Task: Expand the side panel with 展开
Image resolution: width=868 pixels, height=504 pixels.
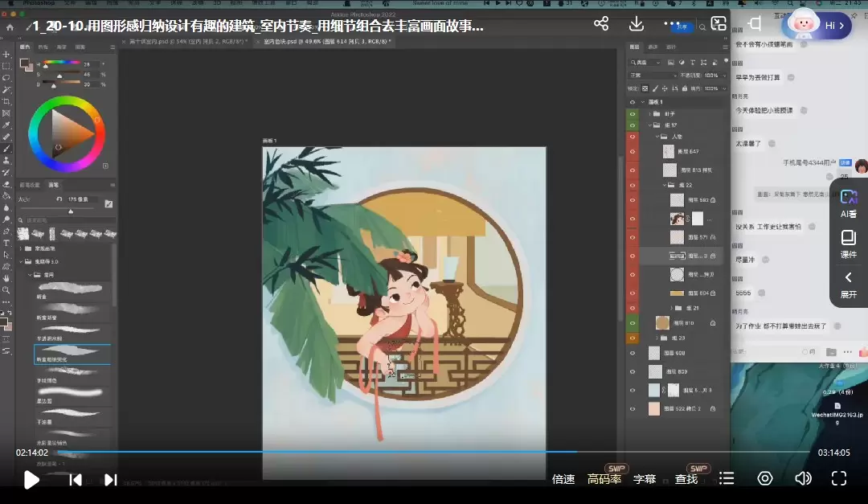Action: [x=849, y=285]
